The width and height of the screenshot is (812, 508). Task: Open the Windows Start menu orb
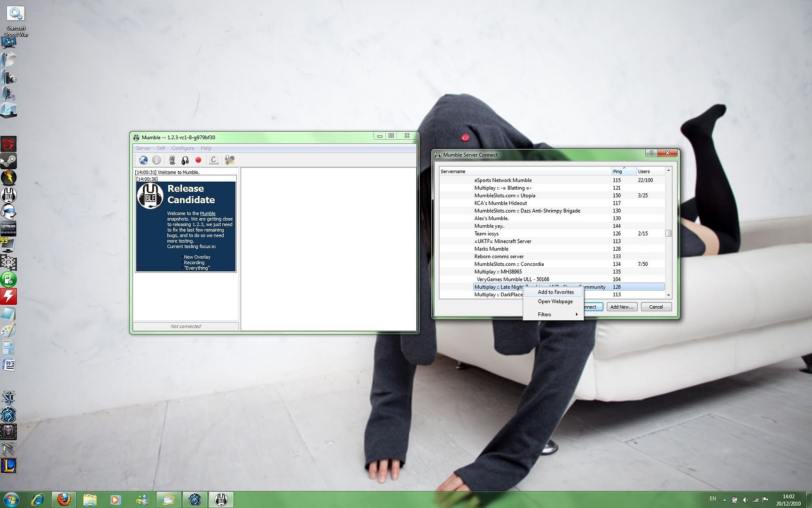point(11,499)
